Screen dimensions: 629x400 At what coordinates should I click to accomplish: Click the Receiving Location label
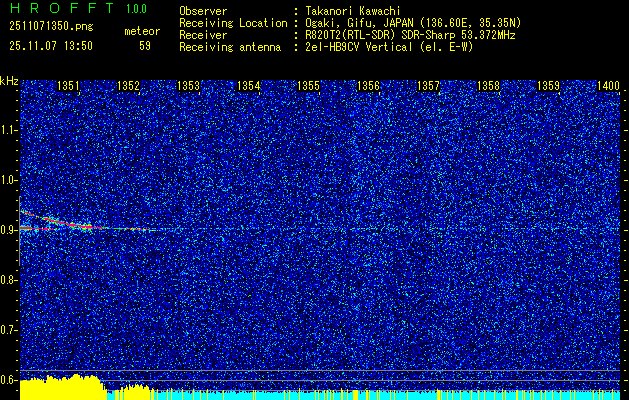pos(233,23)
